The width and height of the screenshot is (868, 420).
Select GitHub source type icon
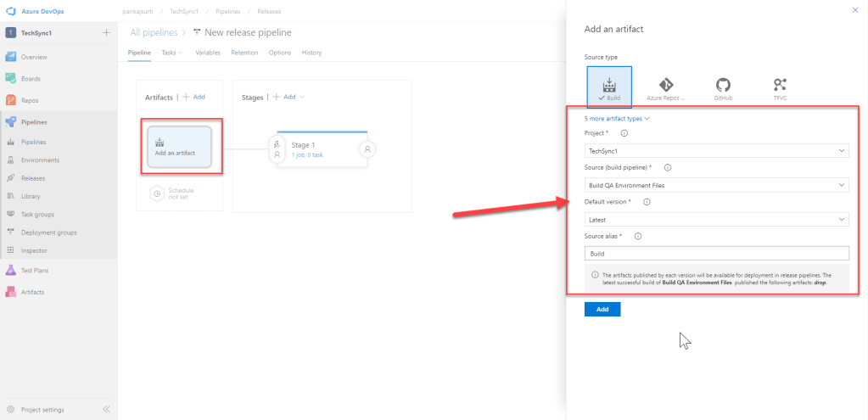pos(723,88)
